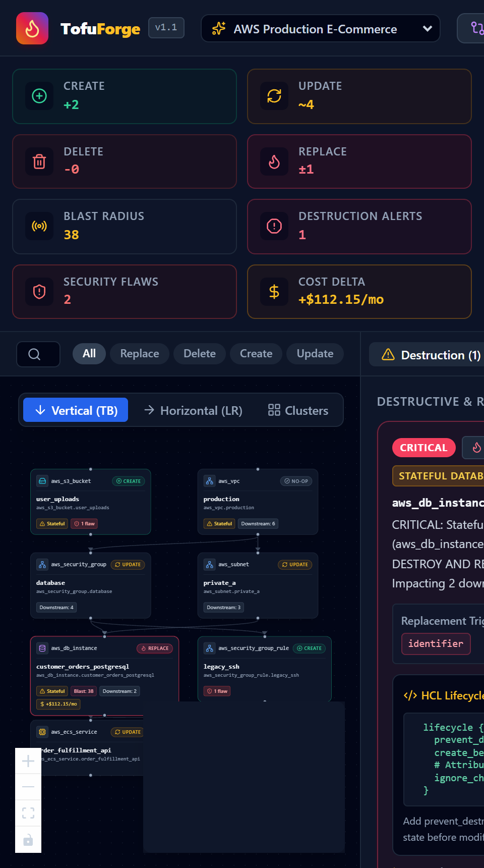Click the Downstream: 6 tag
This screenshot has width=484, height=868.
coord(258,524)
